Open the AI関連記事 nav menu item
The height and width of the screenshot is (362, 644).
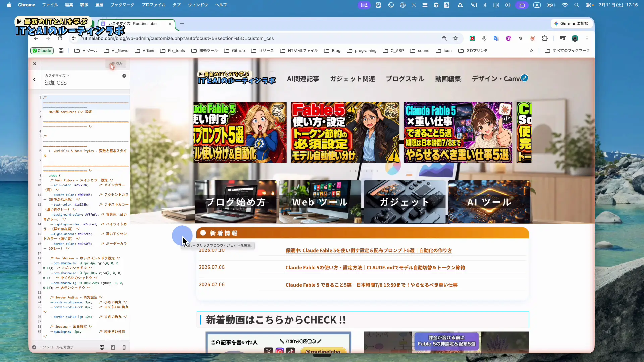(x=303, y=79)
